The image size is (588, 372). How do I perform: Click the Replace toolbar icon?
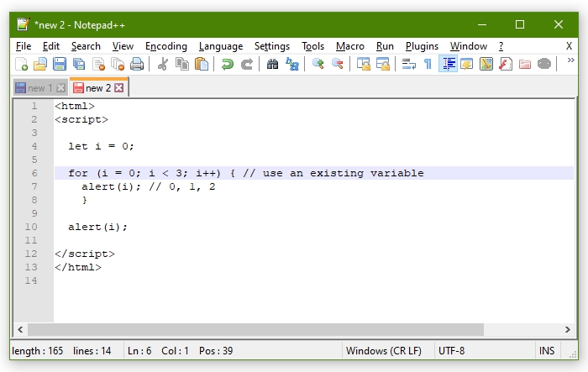coord(292,64)
